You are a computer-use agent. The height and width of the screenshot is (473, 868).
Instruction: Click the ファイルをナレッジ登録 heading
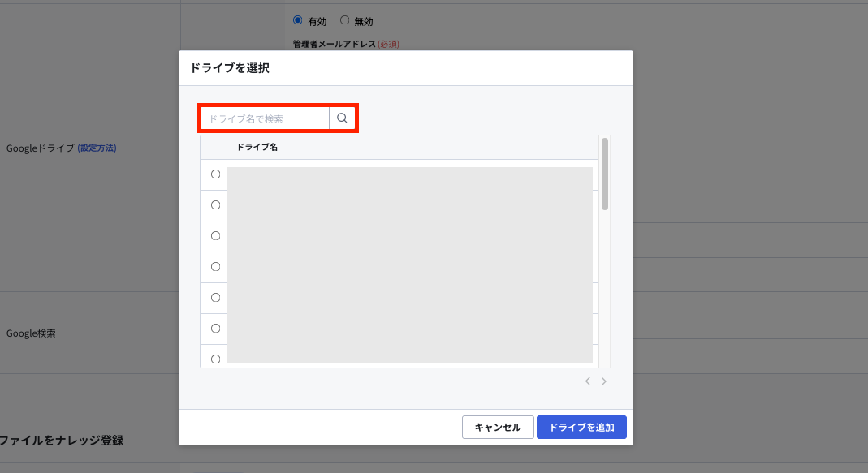61,441
